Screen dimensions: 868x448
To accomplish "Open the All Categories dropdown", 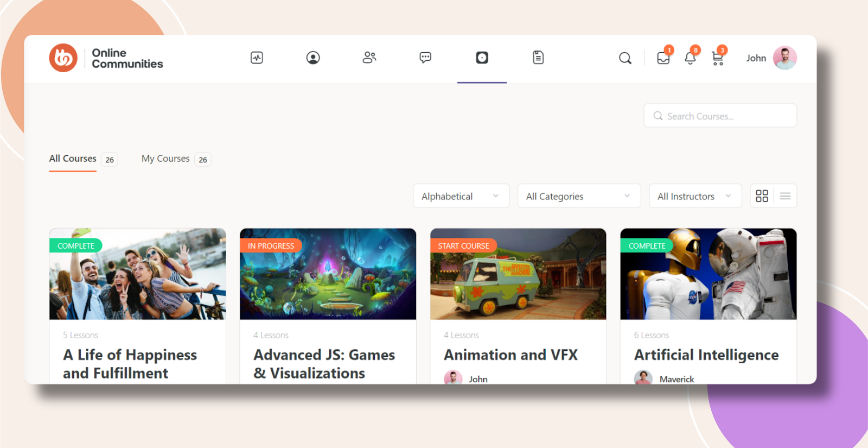I will 579,196.
